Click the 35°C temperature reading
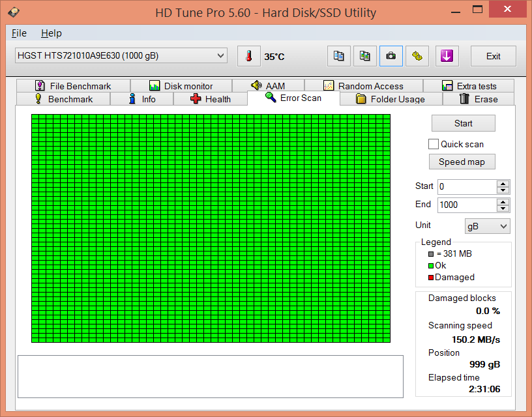The width and height of the screenshot is (532, 417). tap(274, 57)
